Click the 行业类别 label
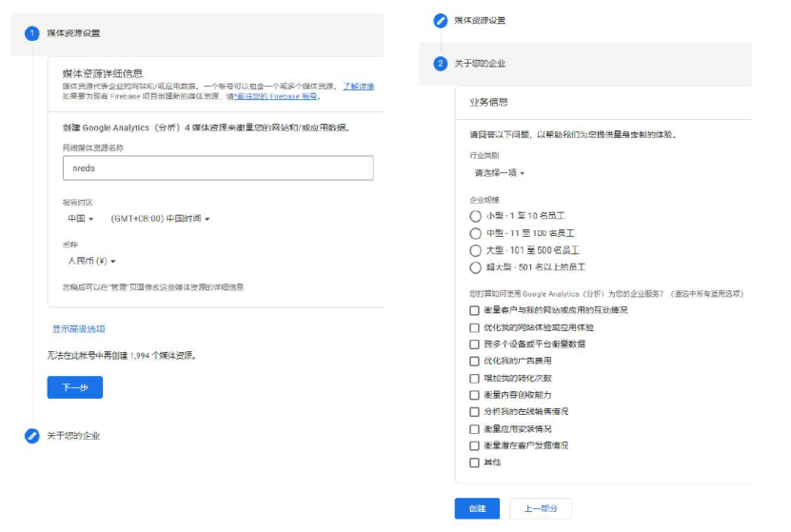Screen dimensions: 791x532 pyautogui.click(x=484, y=156)
